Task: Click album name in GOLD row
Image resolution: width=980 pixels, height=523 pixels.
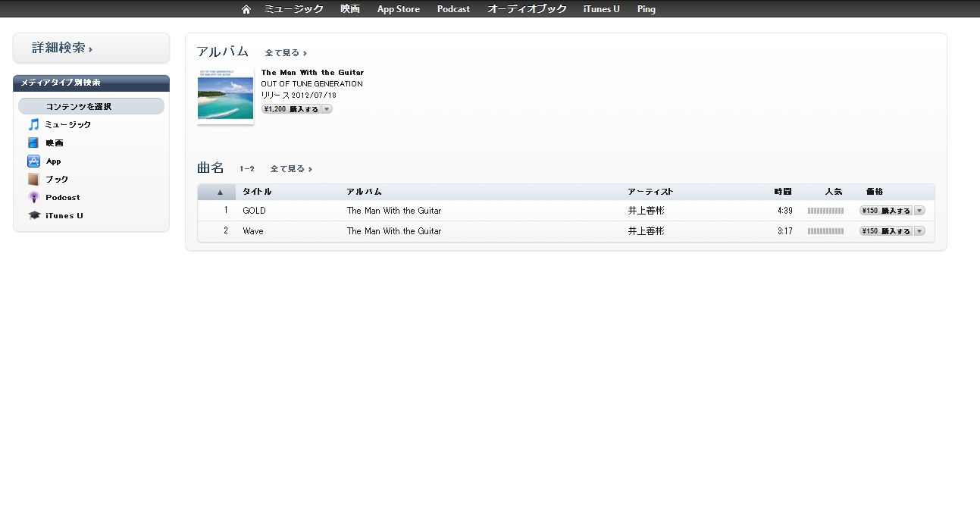Action: 394,211
